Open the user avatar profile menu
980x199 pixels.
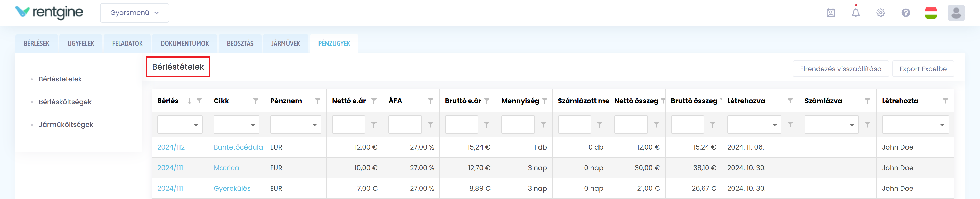(x=956, y=13)
